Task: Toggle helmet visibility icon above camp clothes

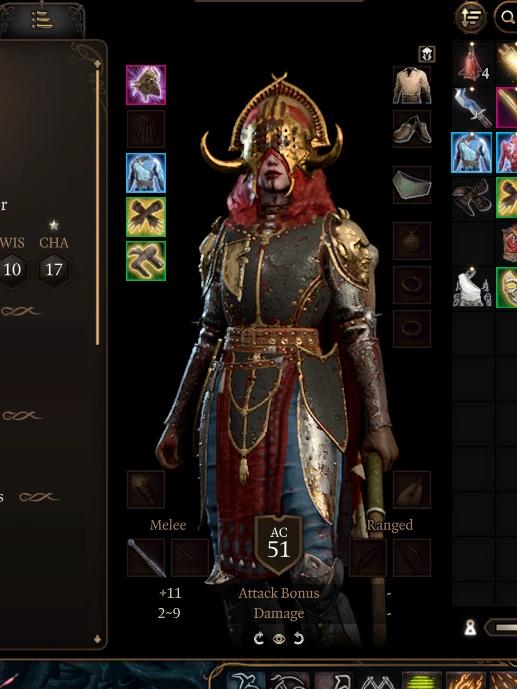Action: [x=427, y=54]
